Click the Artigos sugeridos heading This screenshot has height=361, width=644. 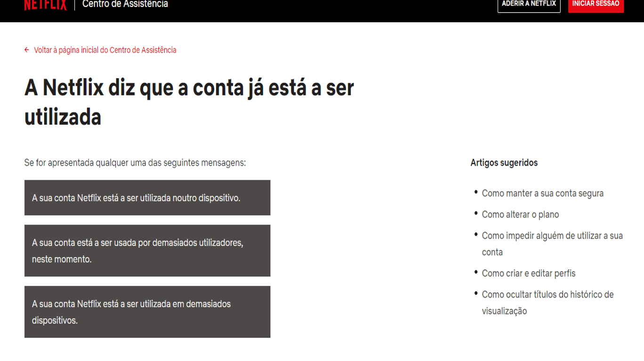[x=504, y=163]
